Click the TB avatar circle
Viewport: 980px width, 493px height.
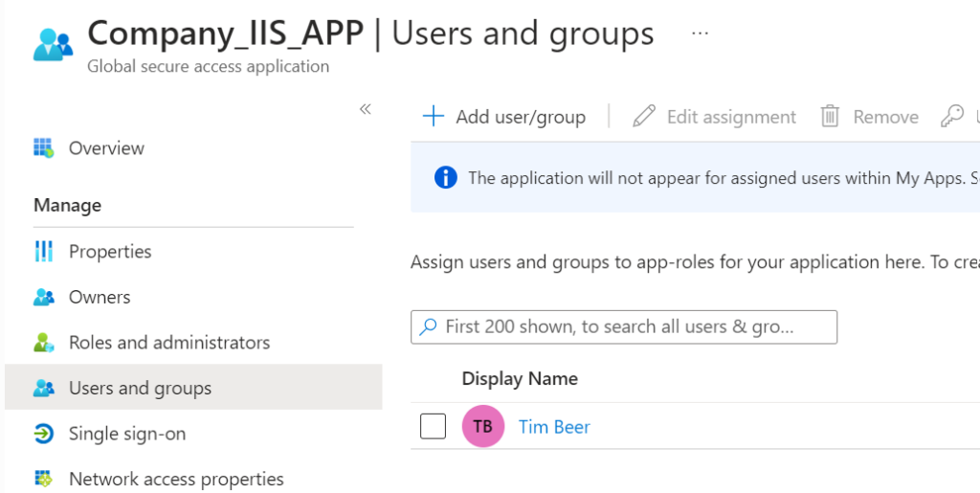pos(483,426)
